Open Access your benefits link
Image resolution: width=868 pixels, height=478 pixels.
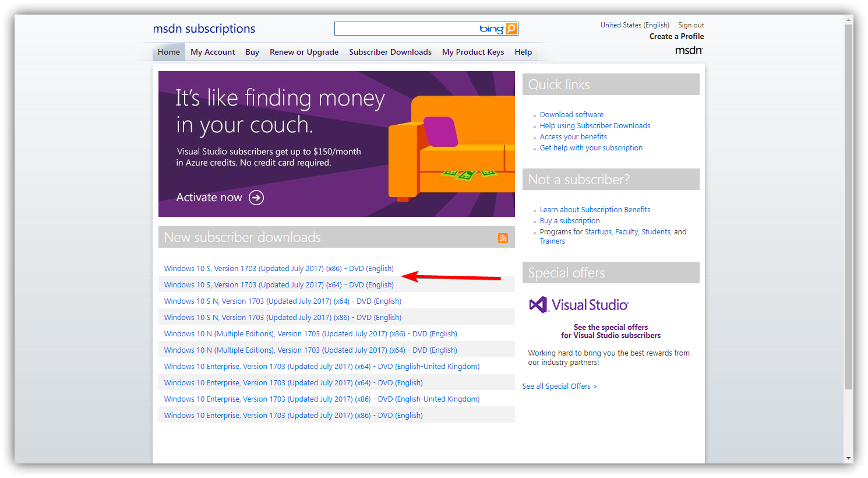pyautogui.click(x=573, y=137)
